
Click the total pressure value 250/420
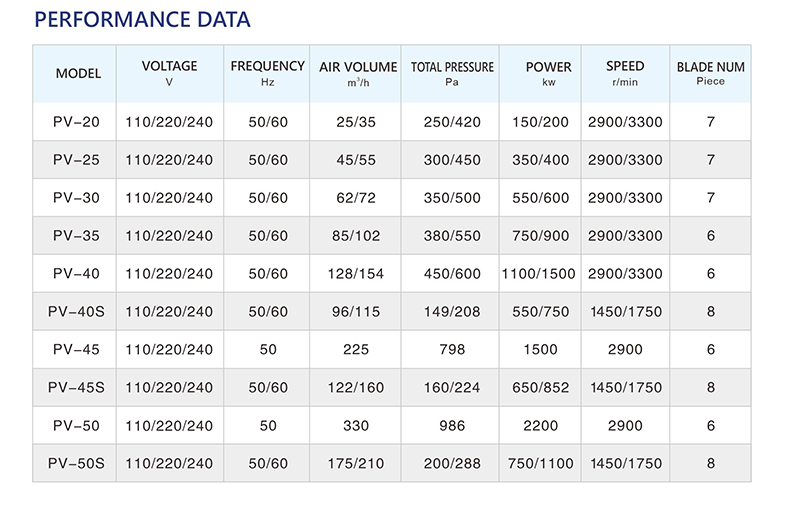(452, 122)
